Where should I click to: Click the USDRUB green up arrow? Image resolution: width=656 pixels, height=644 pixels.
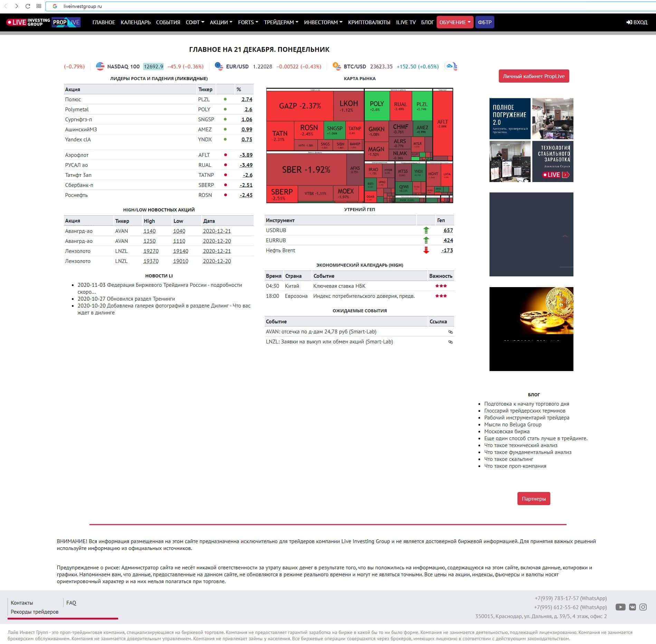coord(426,230)
